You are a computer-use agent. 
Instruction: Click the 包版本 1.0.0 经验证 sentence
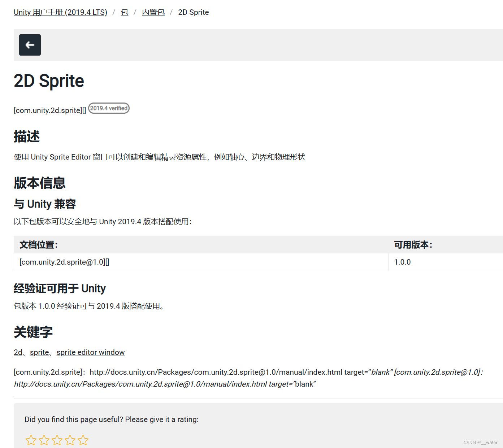[90, 306]
